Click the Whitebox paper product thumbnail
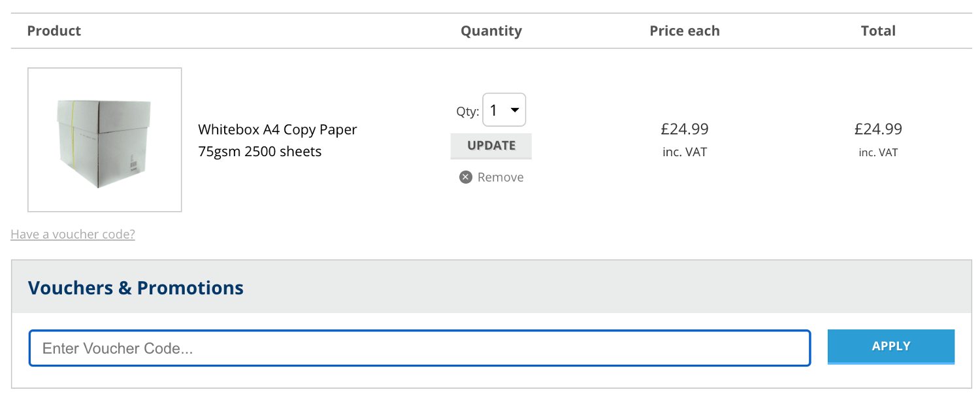 pyautogui.click(x=104, y=139)
